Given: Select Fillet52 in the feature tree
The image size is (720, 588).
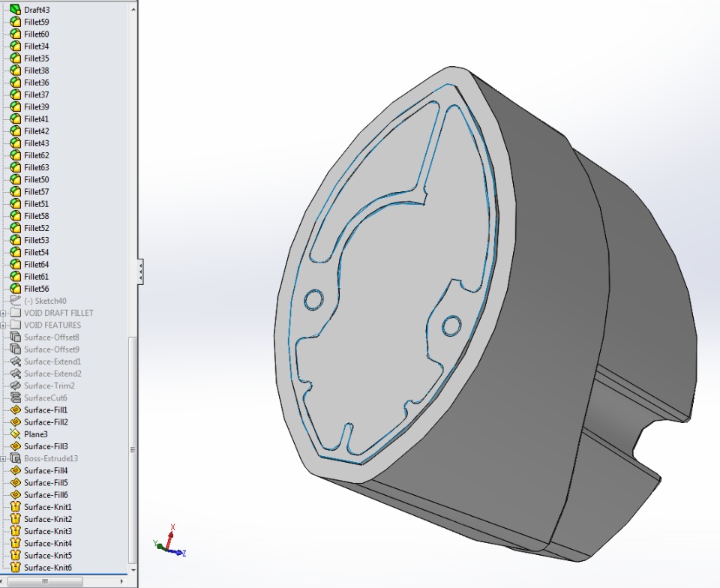Looking at the screenshot, I should 37,228.
